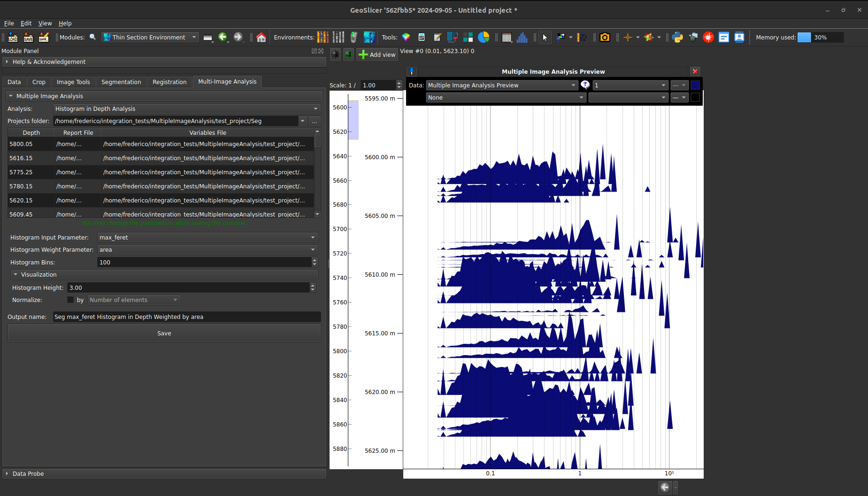Open the Python console

(677, 38)
